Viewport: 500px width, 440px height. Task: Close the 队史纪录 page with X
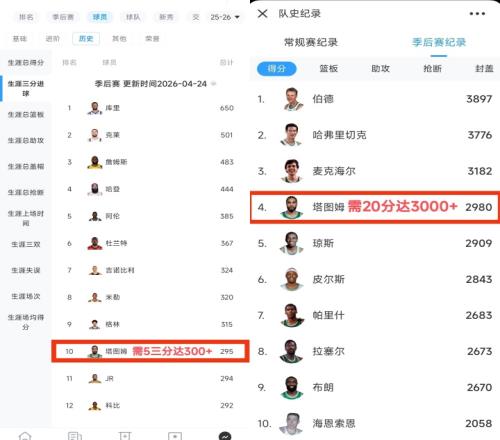tap(263, 14)
